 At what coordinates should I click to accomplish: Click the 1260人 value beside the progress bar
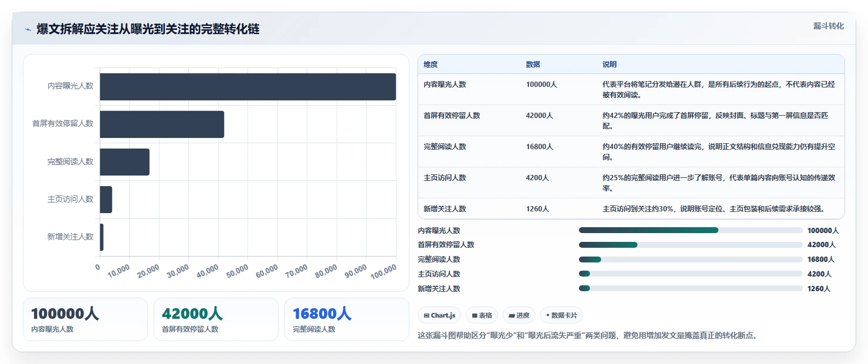pyautogui.click(x=819, y=289)
